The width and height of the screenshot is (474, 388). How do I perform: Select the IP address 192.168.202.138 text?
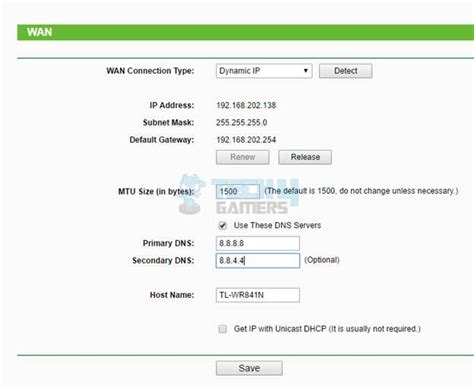pyautogui.click(x=246, y=105)
